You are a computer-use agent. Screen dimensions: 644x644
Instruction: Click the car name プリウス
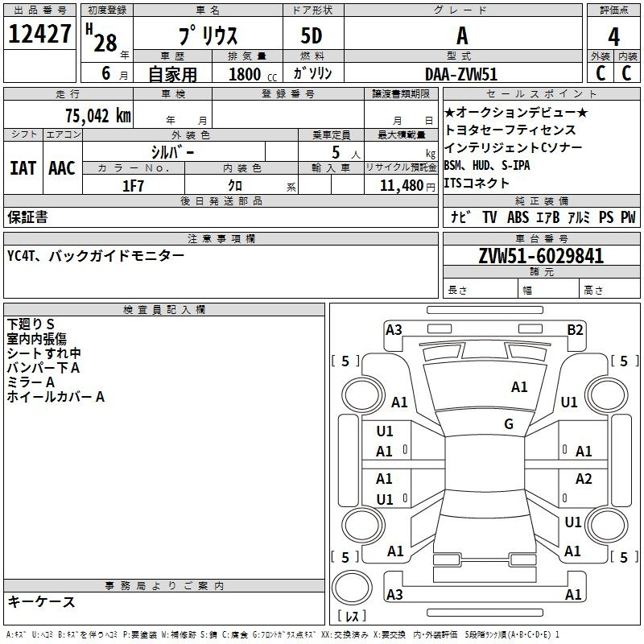pos(206,37)
